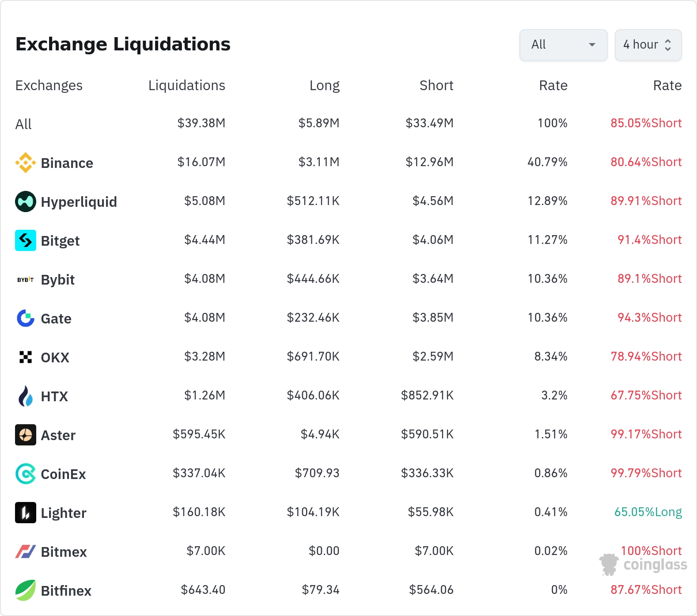Open the All coins dropdown

[x=564, y=45]
